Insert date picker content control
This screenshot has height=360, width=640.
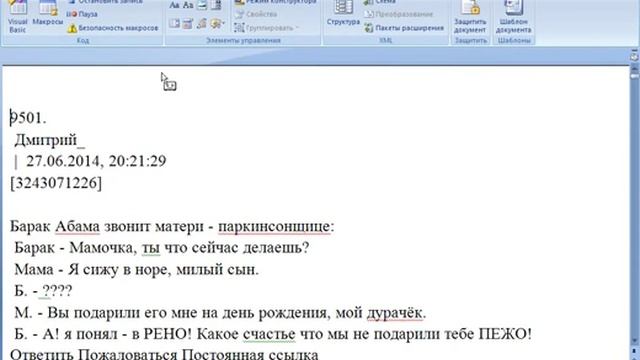(188, 23)
